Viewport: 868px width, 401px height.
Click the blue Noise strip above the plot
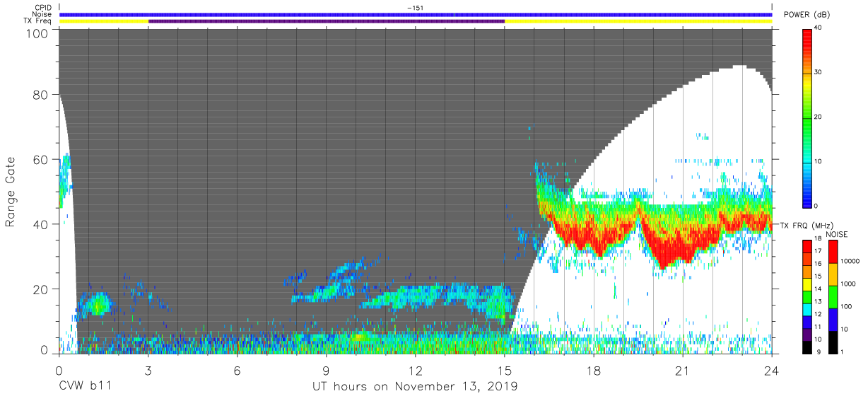[416, 14]
